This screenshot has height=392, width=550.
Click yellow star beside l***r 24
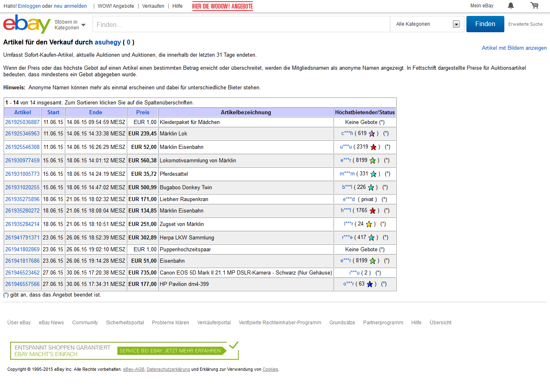click(369, 224)
